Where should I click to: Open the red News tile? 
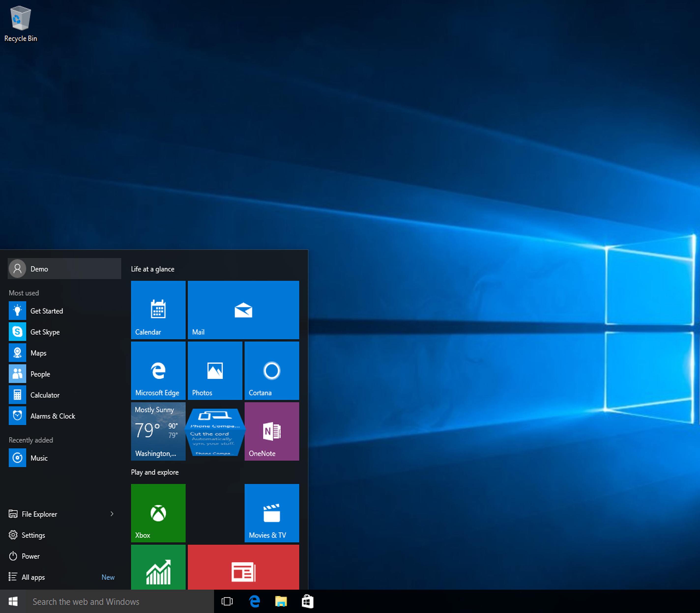243,567
